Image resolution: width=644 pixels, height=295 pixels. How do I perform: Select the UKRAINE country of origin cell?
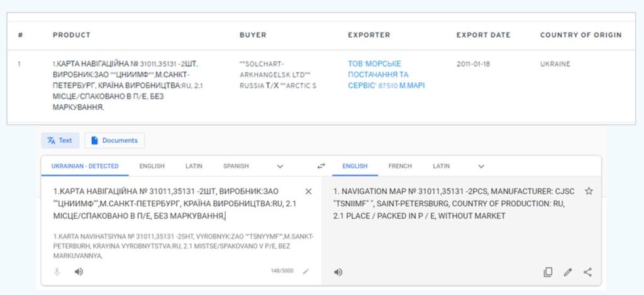pyautogui.click(x=555, y=64)
